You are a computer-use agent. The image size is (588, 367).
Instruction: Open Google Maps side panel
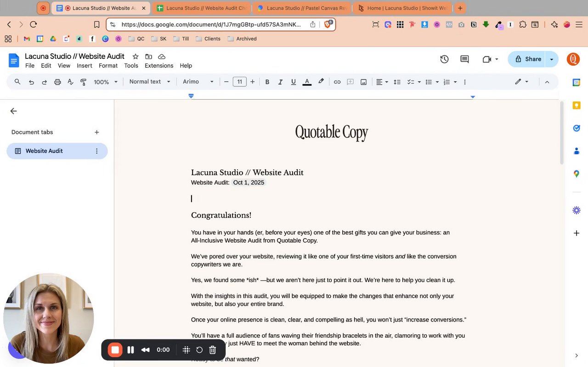tap(577, 174)
